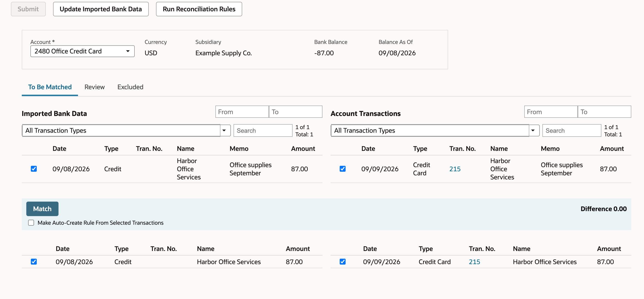This screenshot has width=644, height=299.
Task: Click Imported Bank Data Memo column header
Action: pos(239,149)
